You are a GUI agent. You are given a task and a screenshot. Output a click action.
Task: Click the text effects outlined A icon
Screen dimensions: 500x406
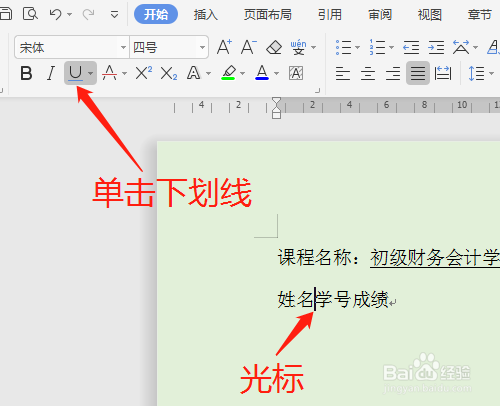194,73
